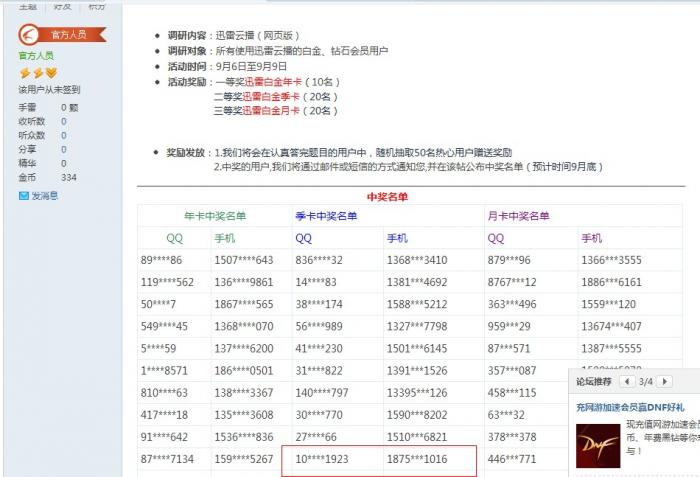This screenshot has width=700, height=477.
Task: Click the cell 836****32
Action: coord(319,260)
